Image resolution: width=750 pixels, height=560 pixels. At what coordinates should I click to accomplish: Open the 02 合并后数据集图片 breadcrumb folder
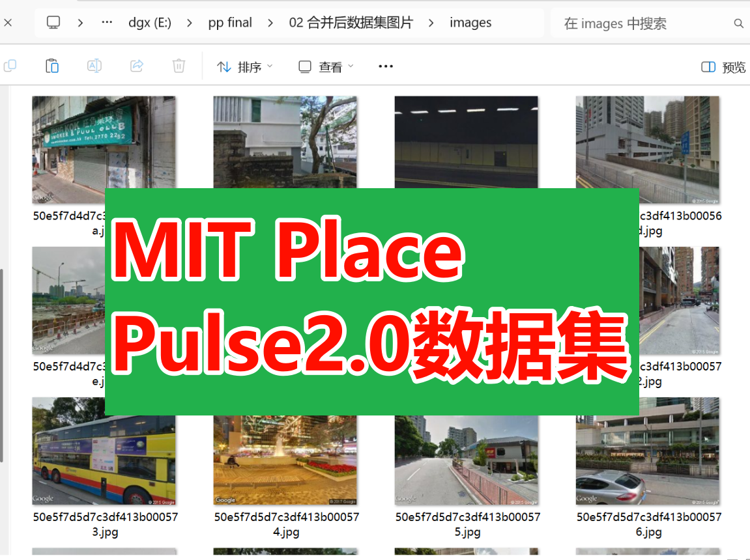pos(351,22)
